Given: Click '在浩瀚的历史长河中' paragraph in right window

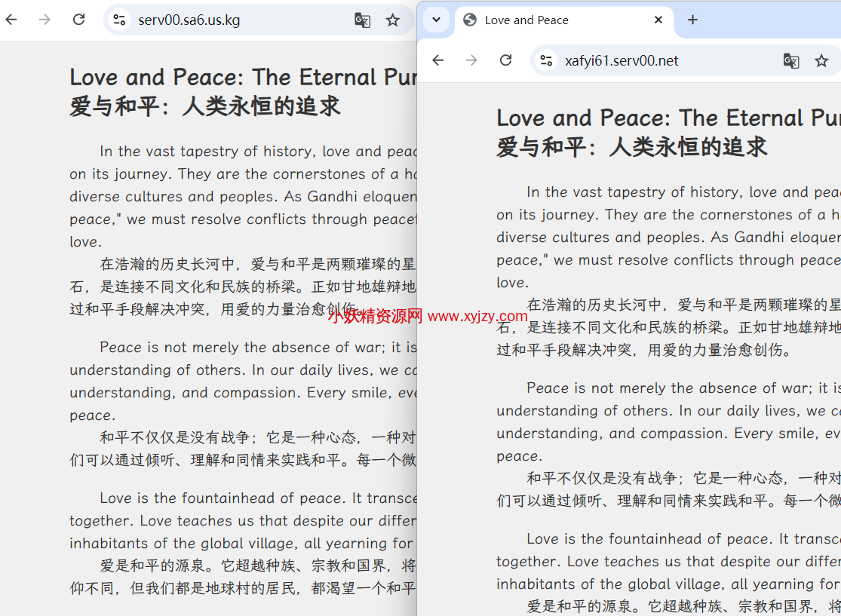Looking at the screenshot, I should (x=668, y=327).
